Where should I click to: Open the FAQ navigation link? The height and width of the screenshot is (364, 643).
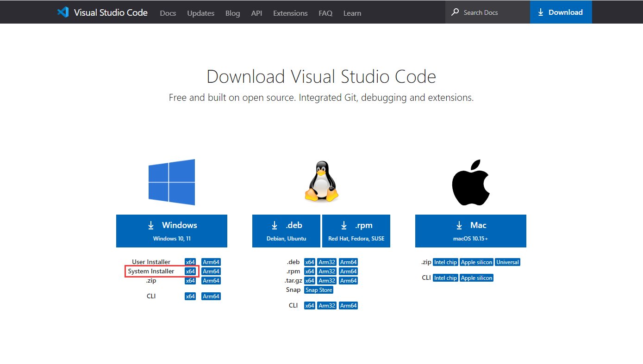[x=325, y=13]
